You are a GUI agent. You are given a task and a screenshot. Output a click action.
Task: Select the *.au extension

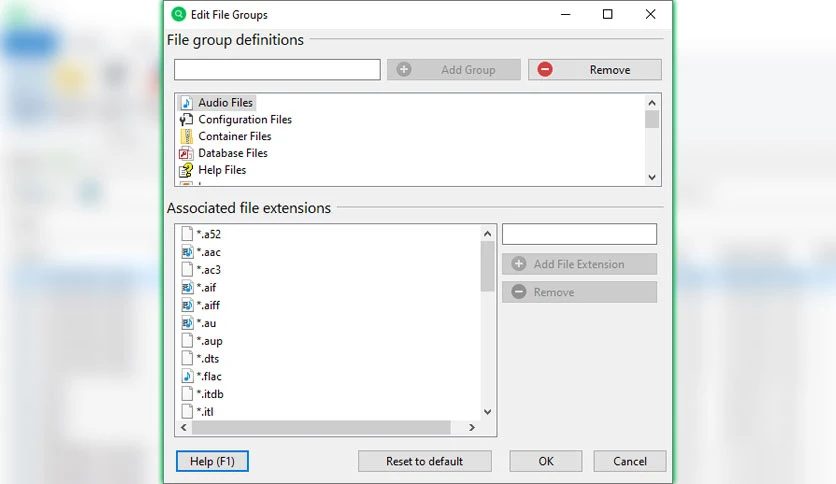click(206, 323)
